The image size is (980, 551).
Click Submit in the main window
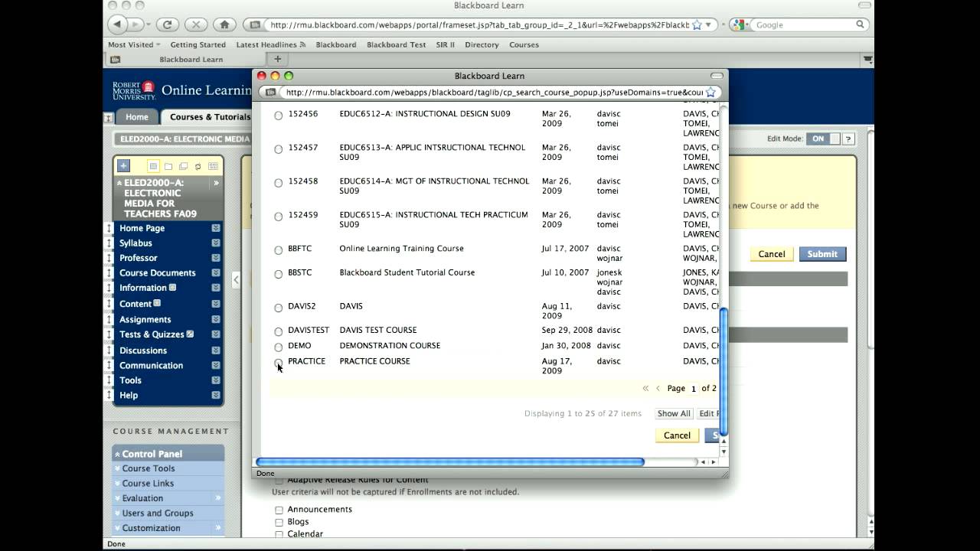(x=822, y=254)
